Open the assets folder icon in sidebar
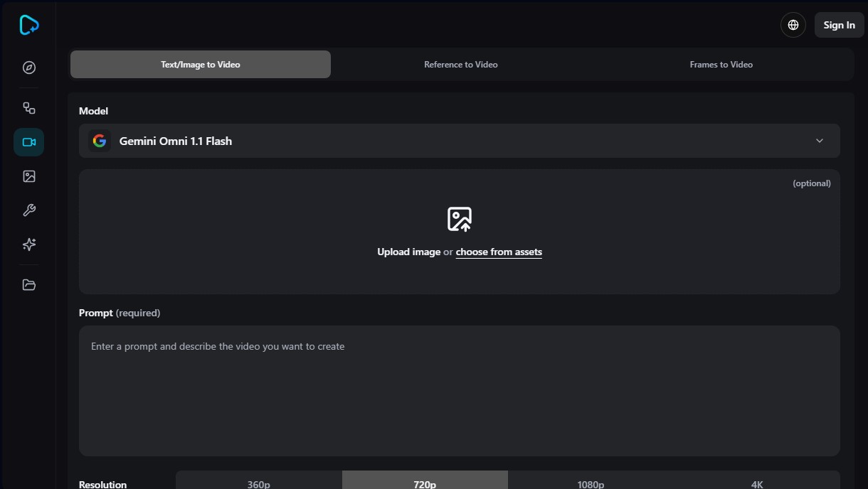The image size is (868, 489). [x=28, y=285]
